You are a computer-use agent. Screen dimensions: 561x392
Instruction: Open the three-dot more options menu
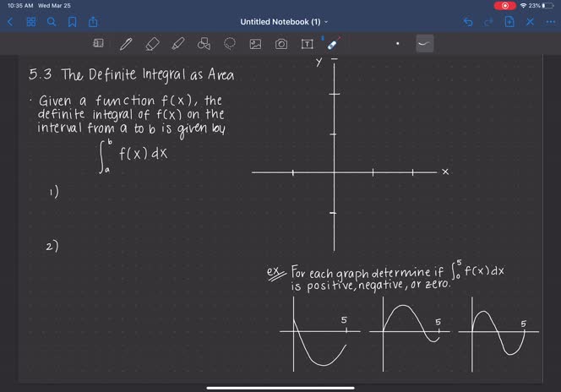click(x=551, y=21)
